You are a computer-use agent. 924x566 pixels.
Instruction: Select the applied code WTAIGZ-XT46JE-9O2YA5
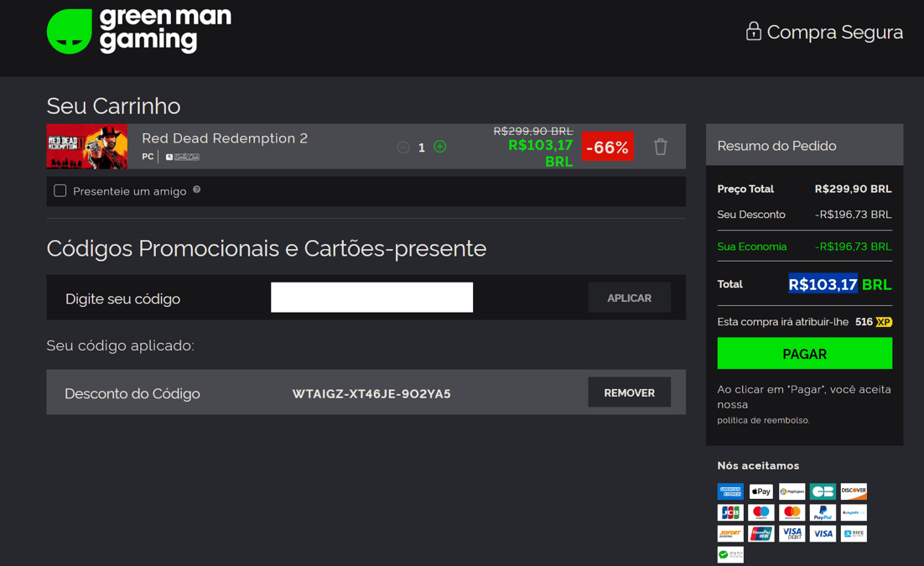click(371, 393)
